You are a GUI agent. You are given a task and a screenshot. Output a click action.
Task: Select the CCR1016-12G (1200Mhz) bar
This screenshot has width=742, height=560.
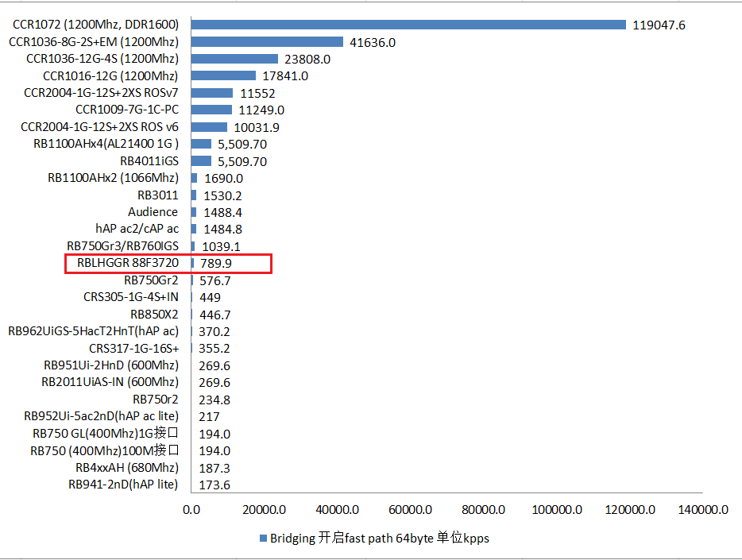tap(223, 75)
